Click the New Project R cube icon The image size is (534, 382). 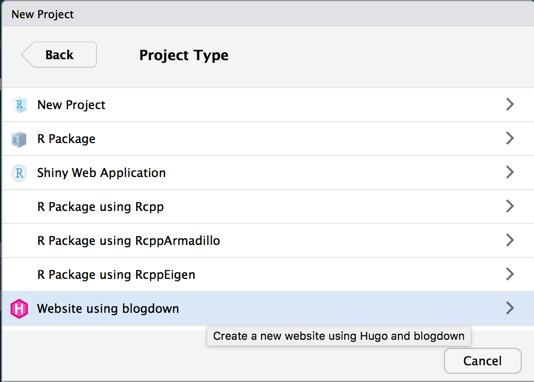click(19, 105)
